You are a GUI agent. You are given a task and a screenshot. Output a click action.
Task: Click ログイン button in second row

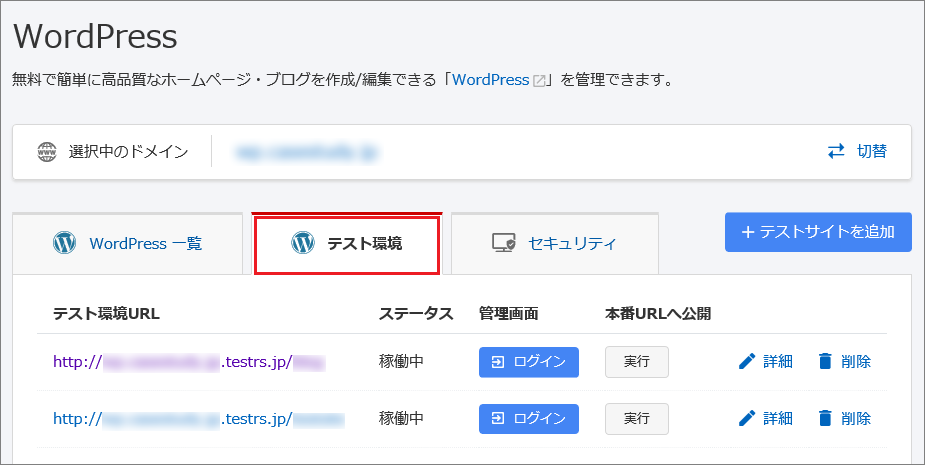529,419
